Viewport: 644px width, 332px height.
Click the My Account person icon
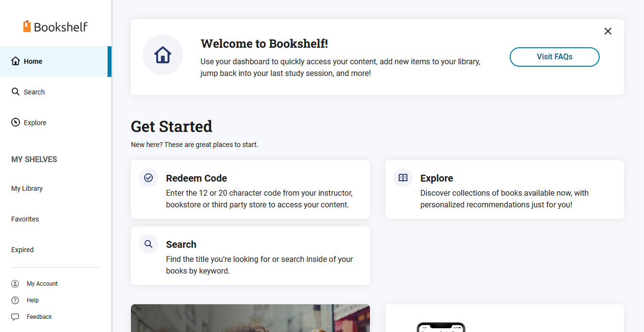[15, 284]
